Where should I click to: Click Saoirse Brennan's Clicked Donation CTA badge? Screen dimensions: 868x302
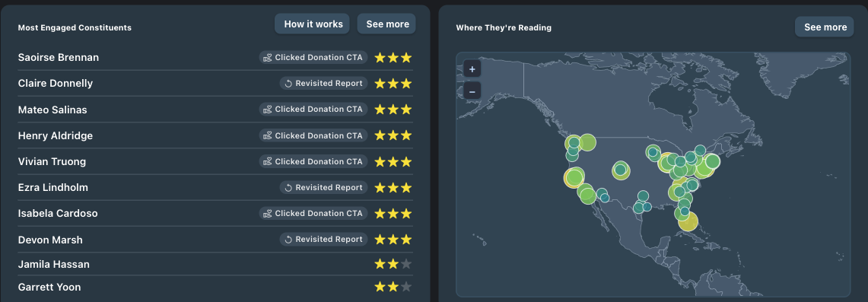[313, 58]
